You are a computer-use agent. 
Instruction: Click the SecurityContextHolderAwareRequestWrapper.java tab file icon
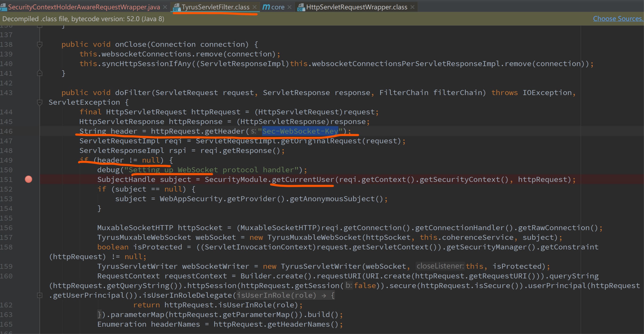click(x=4, y=7)
